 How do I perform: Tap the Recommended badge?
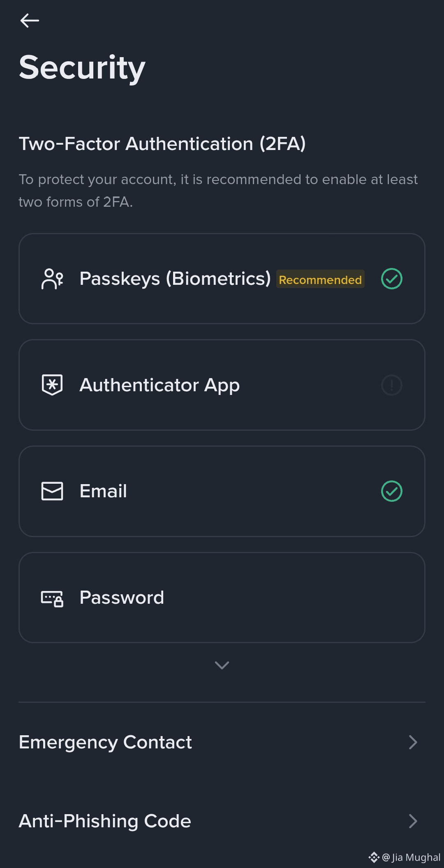click(320, 279)
